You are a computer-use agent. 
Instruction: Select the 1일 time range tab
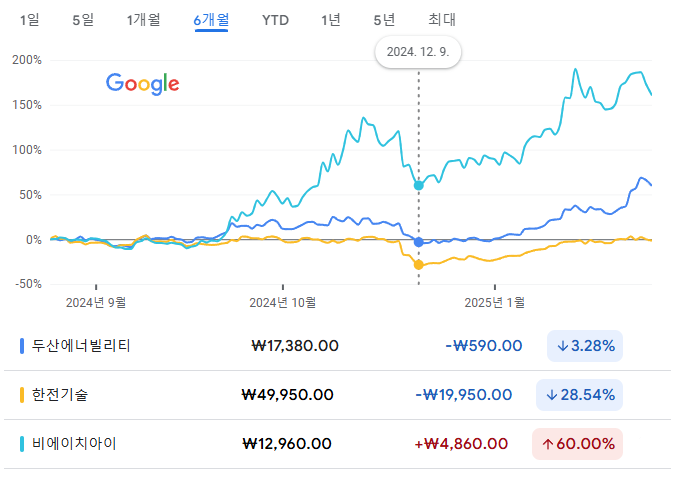click(x=30, y=20)
